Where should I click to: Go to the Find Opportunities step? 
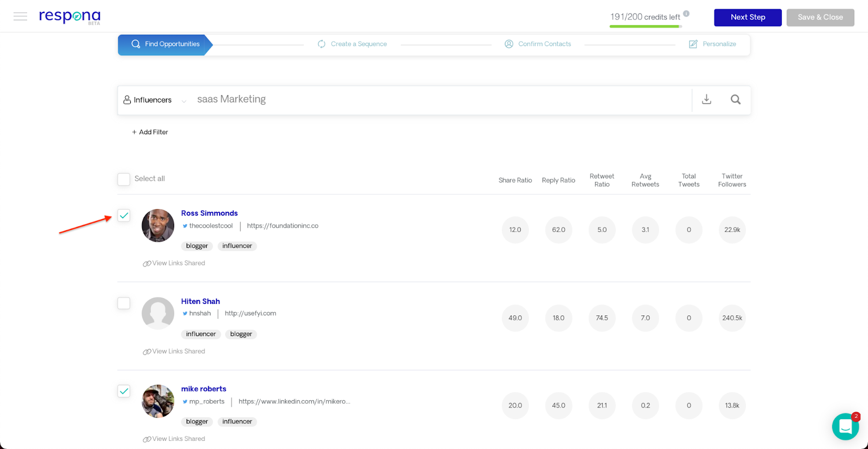[x=165, y=45]
